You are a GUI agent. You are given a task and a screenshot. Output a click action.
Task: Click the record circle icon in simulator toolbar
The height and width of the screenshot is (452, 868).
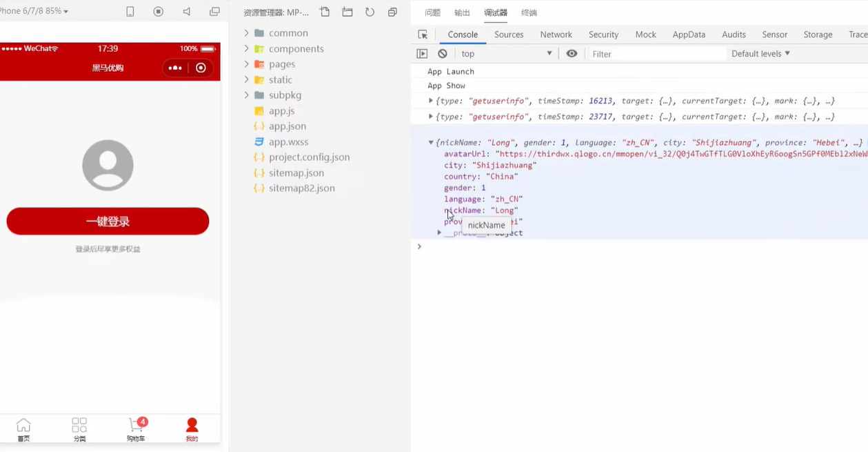[x=159, y=12]
